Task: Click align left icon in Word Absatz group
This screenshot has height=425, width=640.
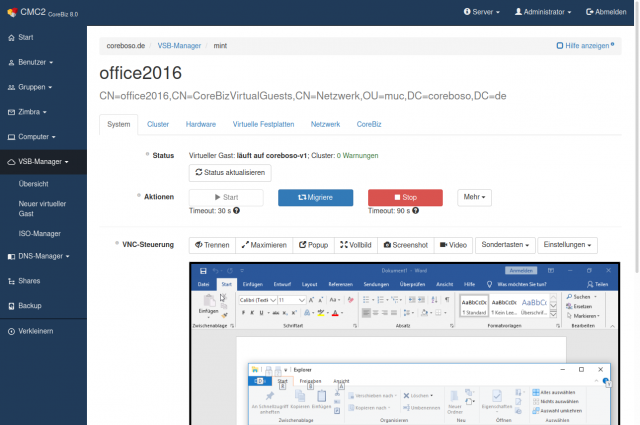Action: tap(366, 313)
